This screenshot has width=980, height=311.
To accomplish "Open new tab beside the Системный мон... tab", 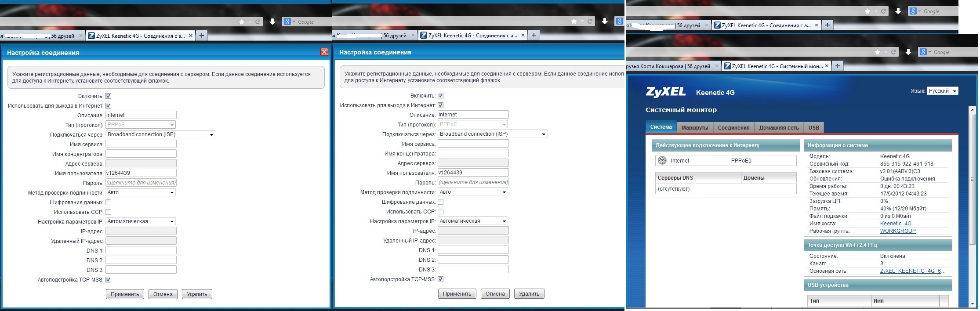I will [x=838, y=66].
